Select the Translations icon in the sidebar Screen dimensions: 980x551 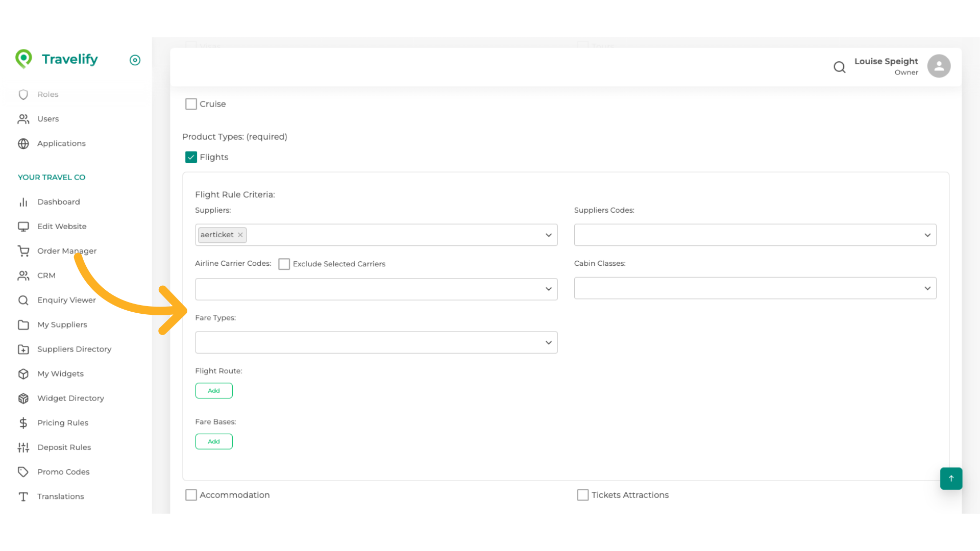tap(23, 496)
